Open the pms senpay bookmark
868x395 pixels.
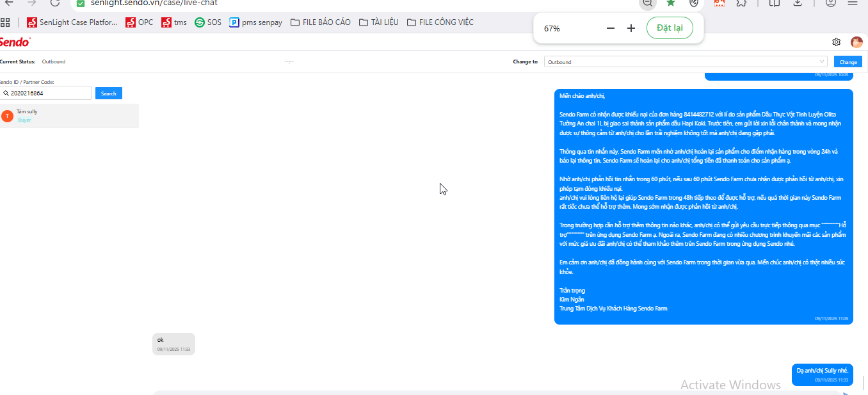tap(256, 22)
